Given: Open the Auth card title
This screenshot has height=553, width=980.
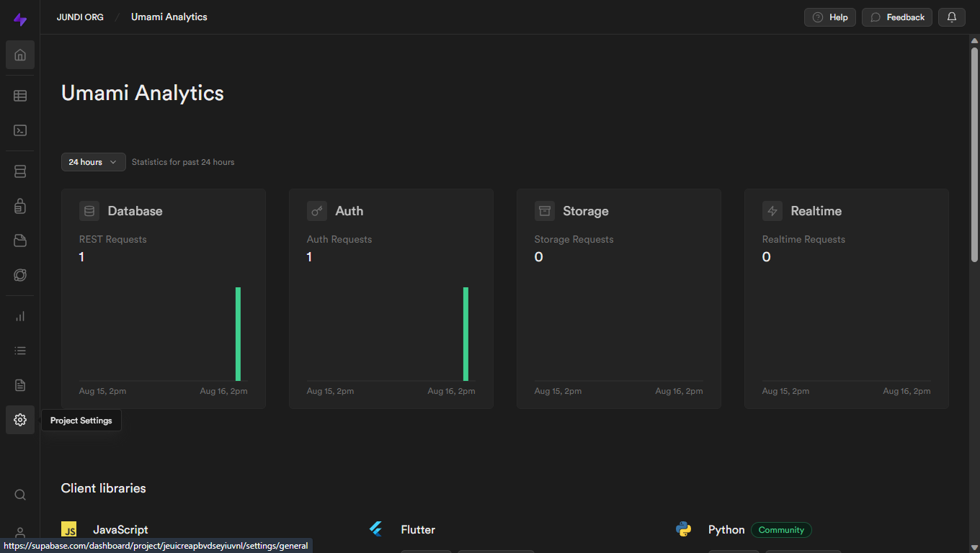Looking at the screenshot, I should (x=349, y=211).
